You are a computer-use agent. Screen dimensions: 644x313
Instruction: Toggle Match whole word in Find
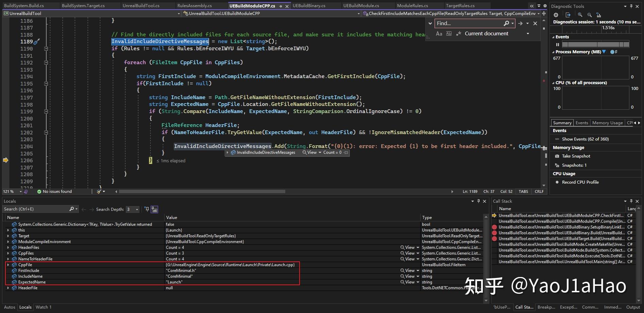pyautogui.click(x=449, y=34)
